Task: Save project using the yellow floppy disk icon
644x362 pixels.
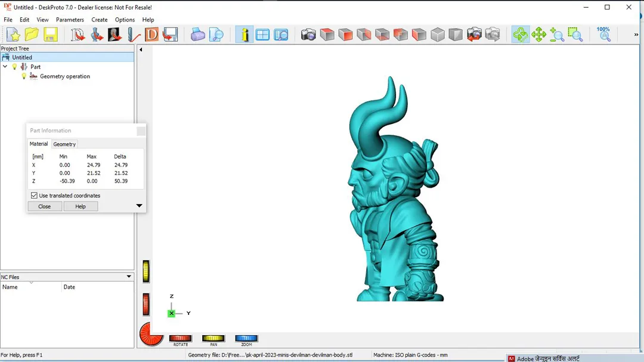Action: (x=51, y=35)
